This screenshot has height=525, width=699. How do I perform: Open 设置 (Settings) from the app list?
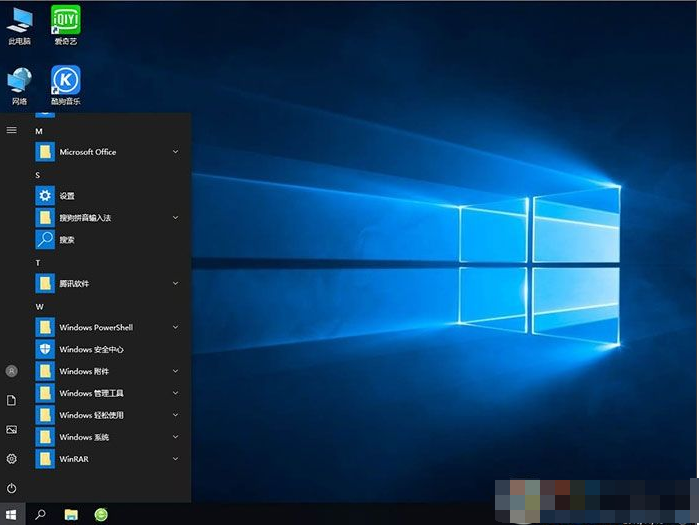[66, 196]
